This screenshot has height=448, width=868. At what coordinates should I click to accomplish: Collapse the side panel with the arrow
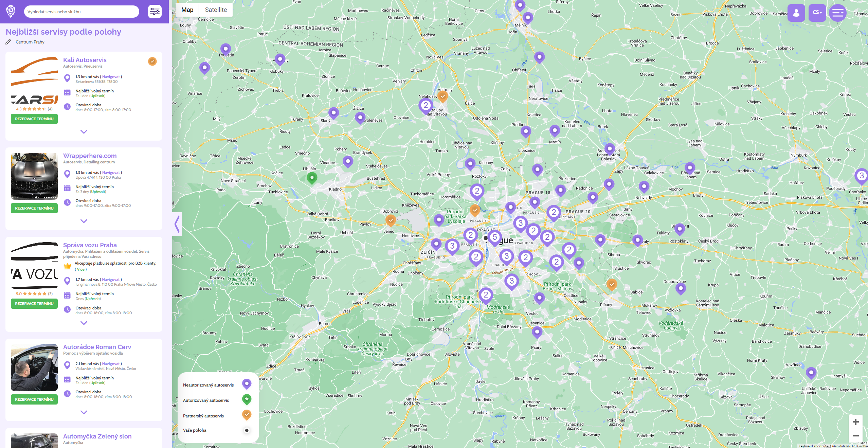point(177,224)
